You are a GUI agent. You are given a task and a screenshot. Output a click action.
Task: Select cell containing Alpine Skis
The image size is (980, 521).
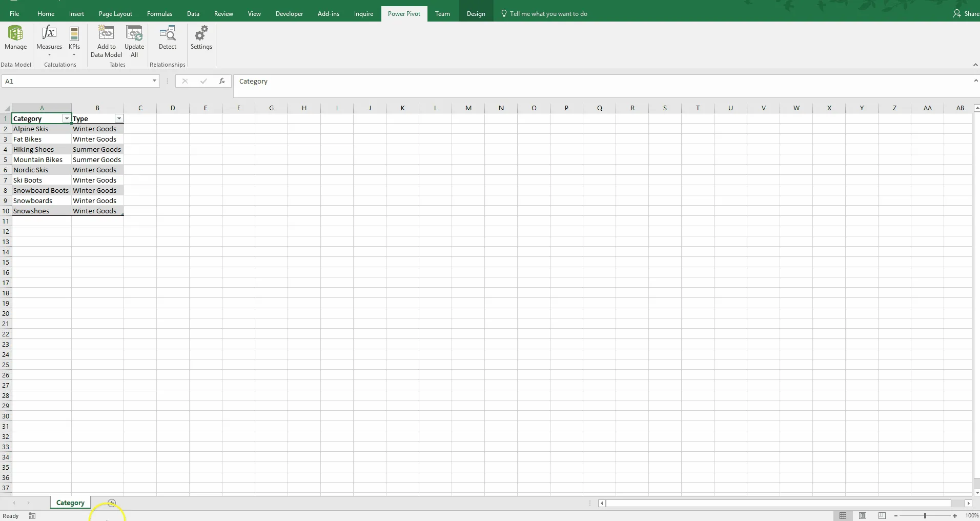click(42, 129)
